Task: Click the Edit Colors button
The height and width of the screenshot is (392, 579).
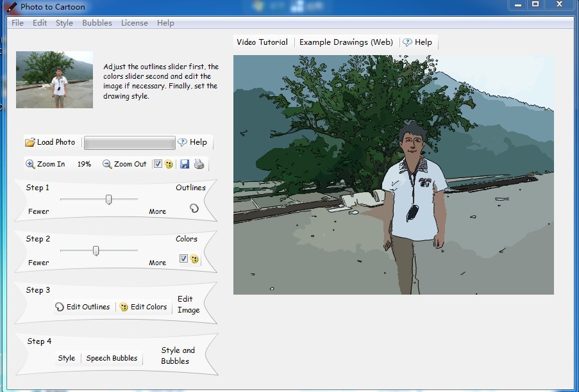Action: click(144, 307)
